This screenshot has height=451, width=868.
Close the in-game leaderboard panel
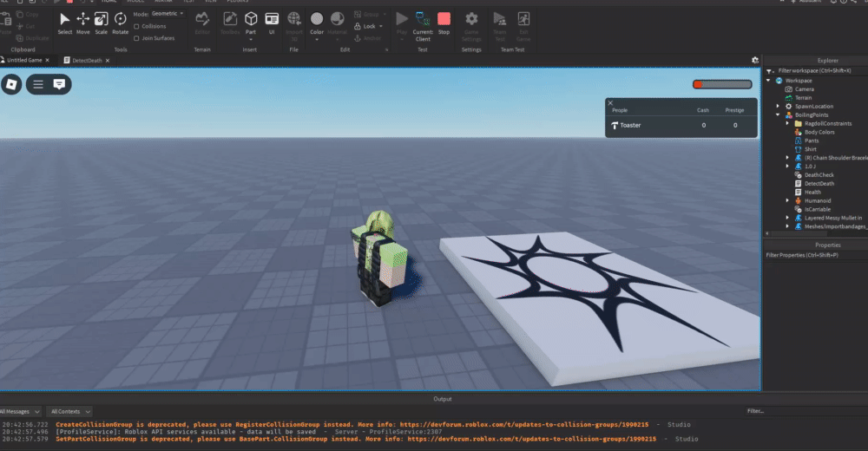pyautogui.click(x=610, y=103)
